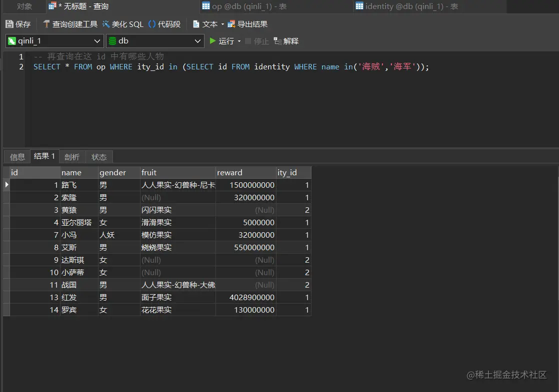Click the gender column header
This screenshot has height=392, width=559.
[x=119, y=173]
